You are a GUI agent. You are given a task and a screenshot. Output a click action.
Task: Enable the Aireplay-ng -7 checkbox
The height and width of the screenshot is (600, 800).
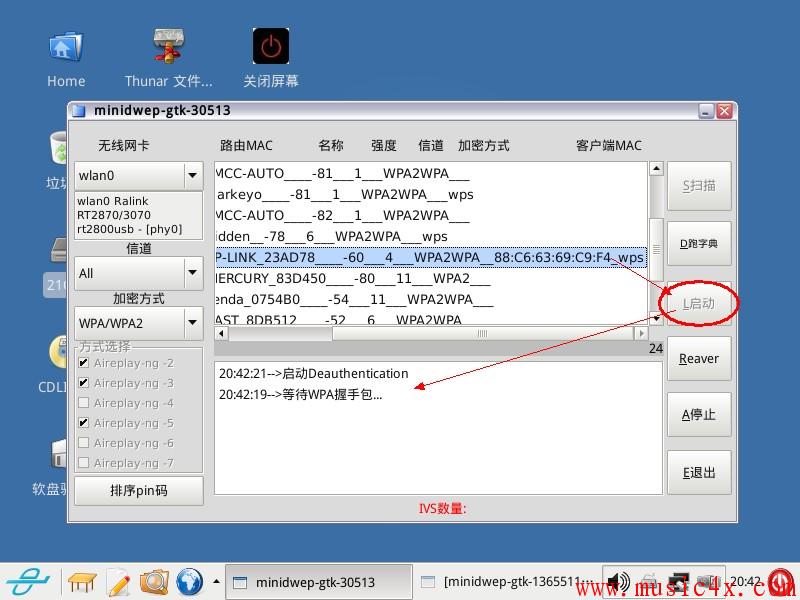coord(84,462)
